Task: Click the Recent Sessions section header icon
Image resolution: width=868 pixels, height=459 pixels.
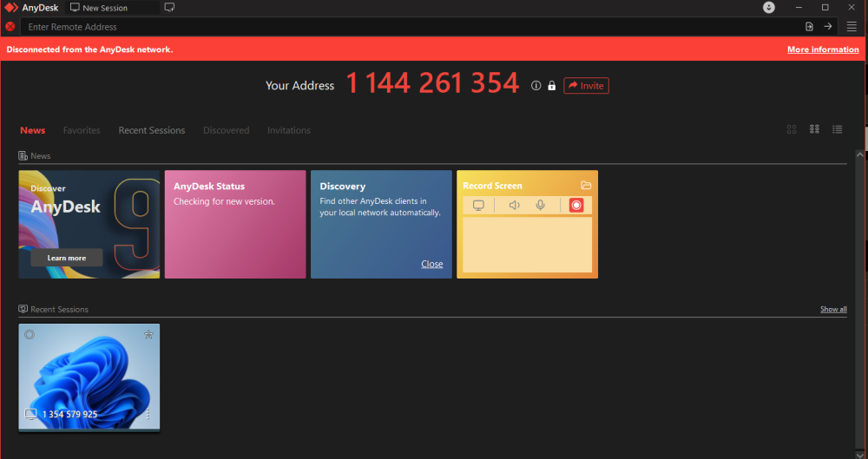Action: pos(23,310)
